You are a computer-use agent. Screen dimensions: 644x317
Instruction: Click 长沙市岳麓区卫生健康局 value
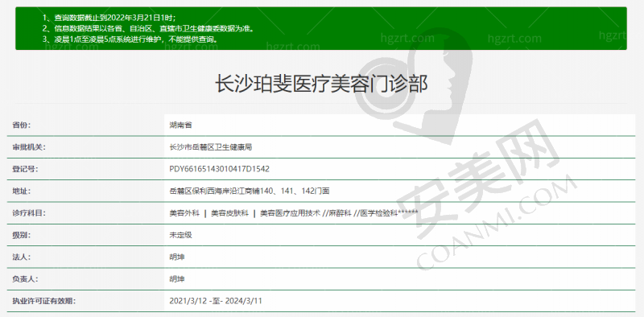tap(211, 147)
